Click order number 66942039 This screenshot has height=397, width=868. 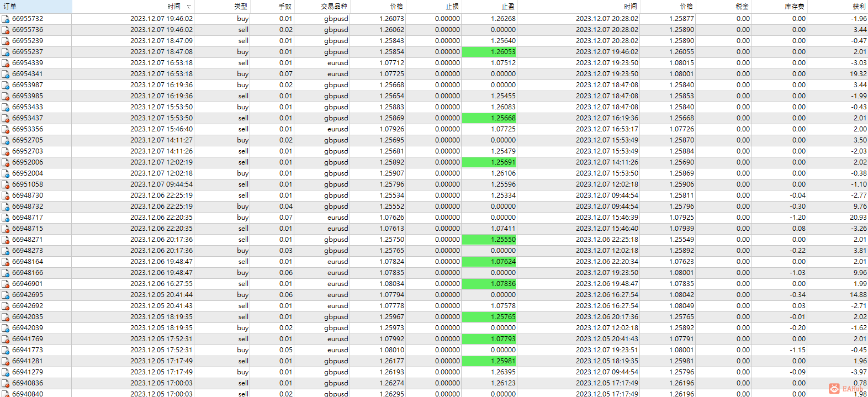[x=28, y=328]
